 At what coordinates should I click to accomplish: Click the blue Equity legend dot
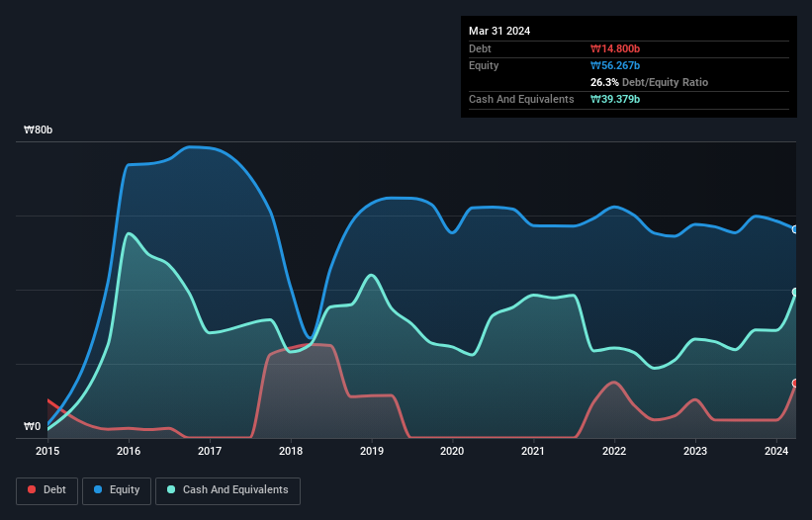click(x=98, y=489)
